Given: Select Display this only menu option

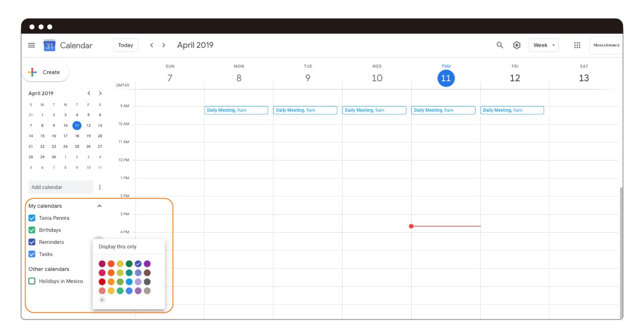Looking at the screenshot, I should point(117,247).
